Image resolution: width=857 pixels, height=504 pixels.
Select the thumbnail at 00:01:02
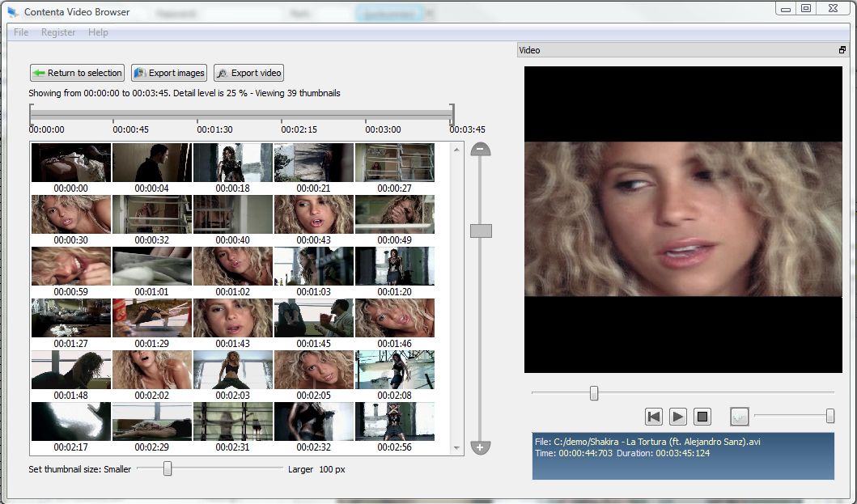click(233, 266)
